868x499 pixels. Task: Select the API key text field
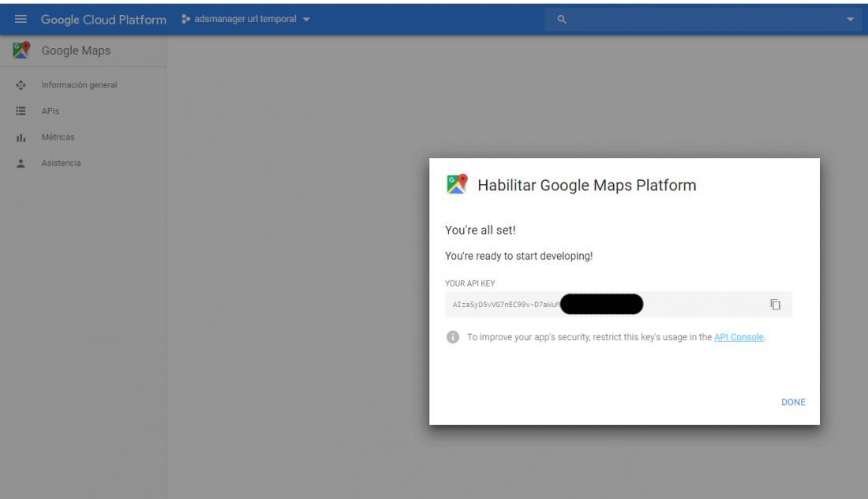619,304
